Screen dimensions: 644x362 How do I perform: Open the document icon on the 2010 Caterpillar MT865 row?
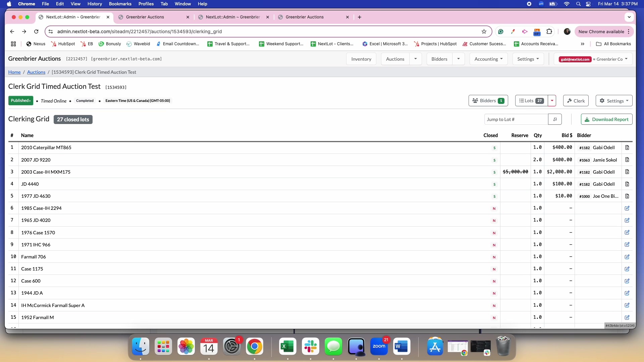(x=627, y=147)
